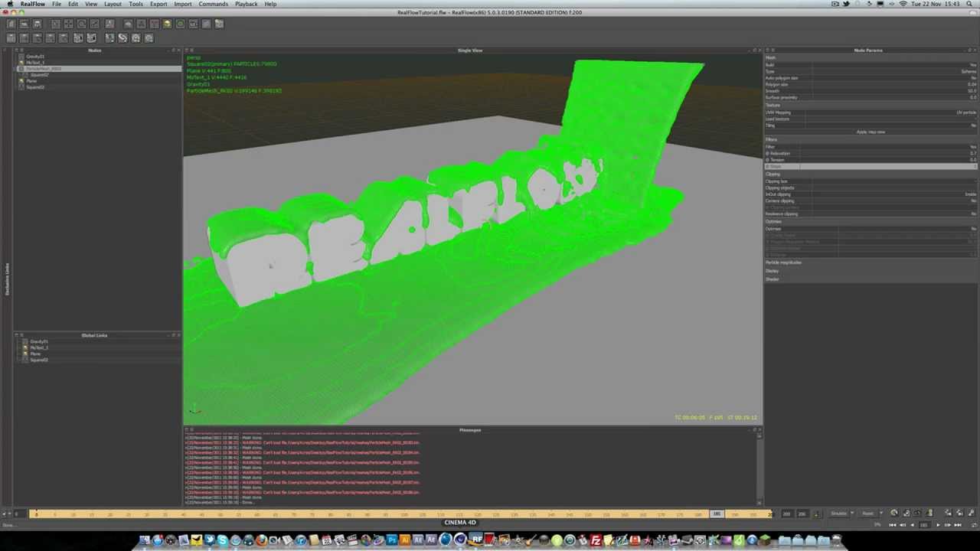Open the Commands menu
Screen dimensions: 980x551
click(213, 4)
